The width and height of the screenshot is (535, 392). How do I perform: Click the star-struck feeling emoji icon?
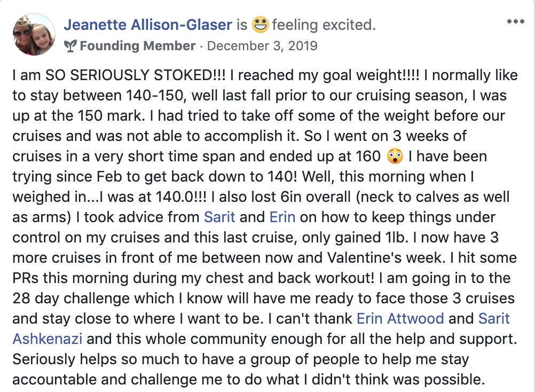[260, 25]
